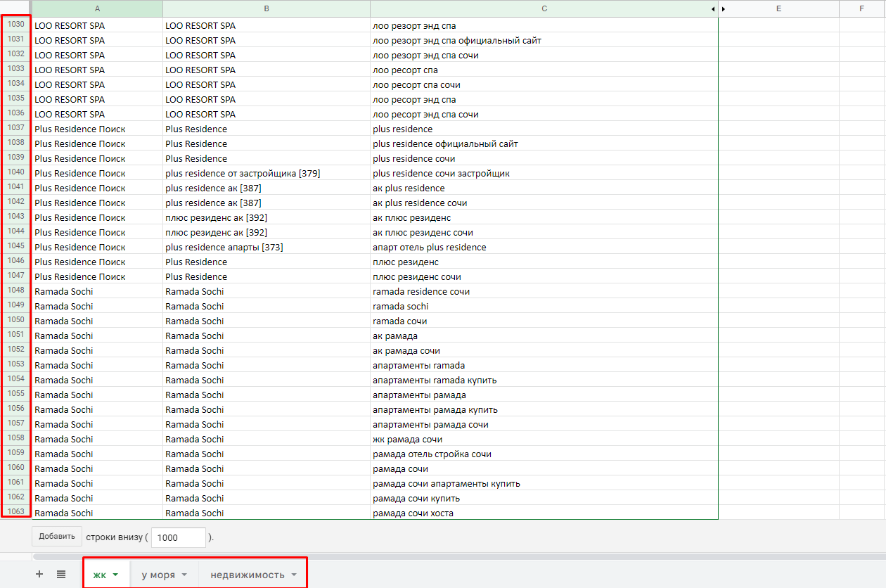Click cell 'лоо ресорт спа' in row 1033

[x=544, y=70]
